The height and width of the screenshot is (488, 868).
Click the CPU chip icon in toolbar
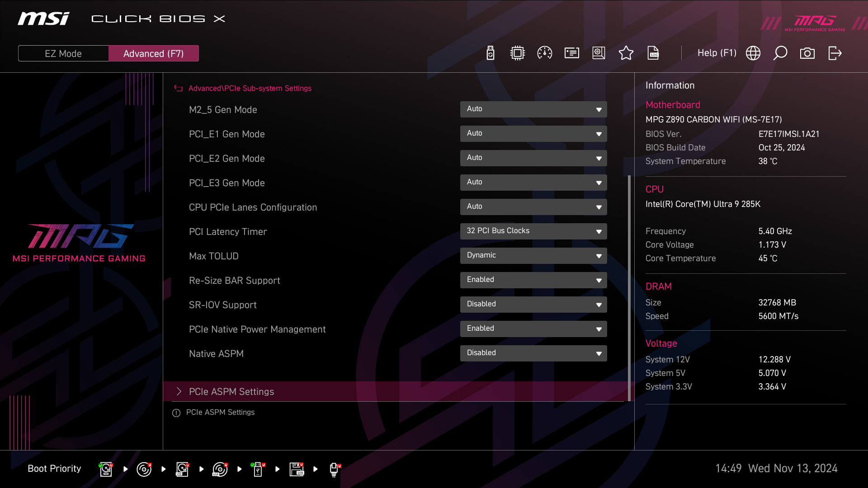click(517, 53)
